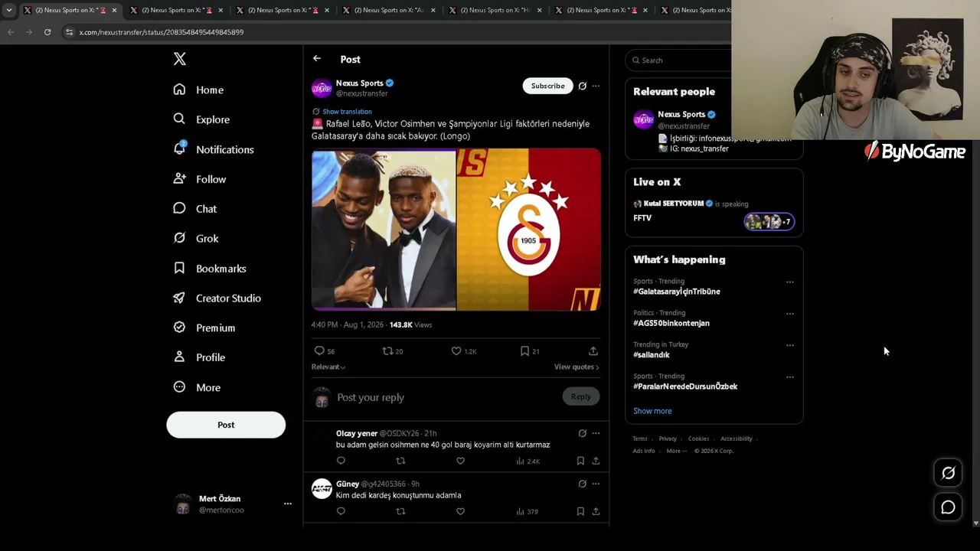Viewport: 980px width, 551px height.
Task: Click the X logo in the sidebar
Action: pyautogui.click(x=179, y=59)
